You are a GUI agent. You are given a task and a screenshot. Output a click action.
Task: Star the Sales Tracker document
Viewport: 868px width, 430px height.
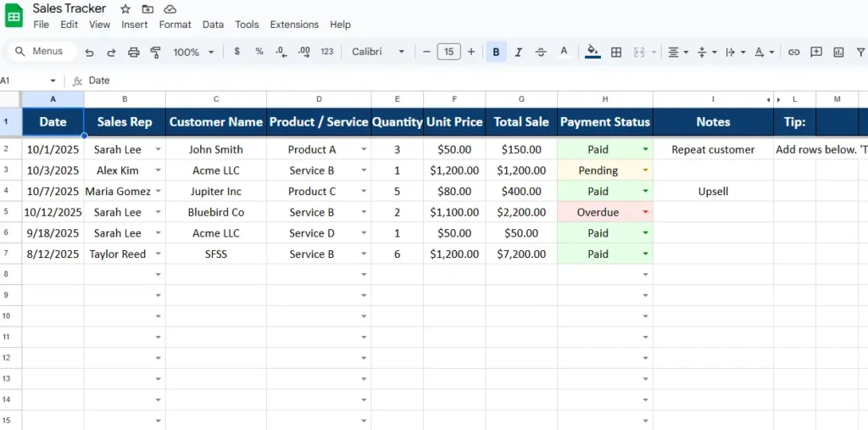[125, 8]
